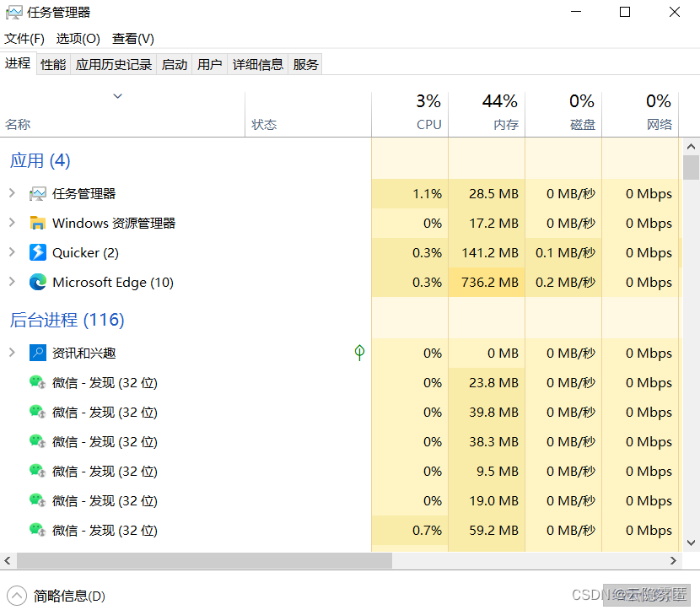This screenshot has width=700, height=610.
Task: Sort by the CPU column header
Action: [410, 114]
